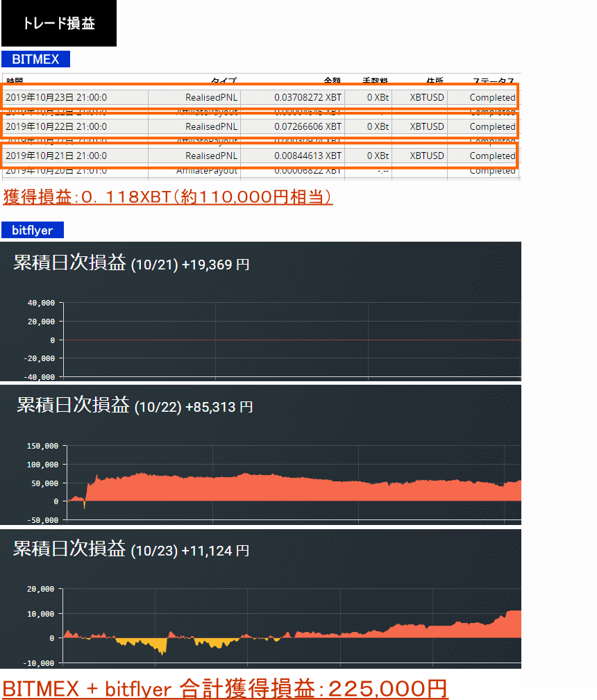Click the トレード損益 black header banner
The height and width of the screenshot is (700, 597).
[x=58, y=24]
